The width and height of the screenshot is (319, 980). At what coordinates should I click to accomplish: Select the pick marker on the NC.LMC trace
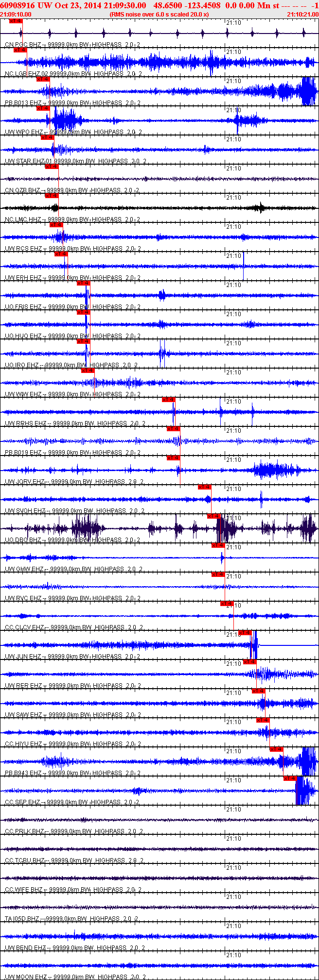pos(52,196)
